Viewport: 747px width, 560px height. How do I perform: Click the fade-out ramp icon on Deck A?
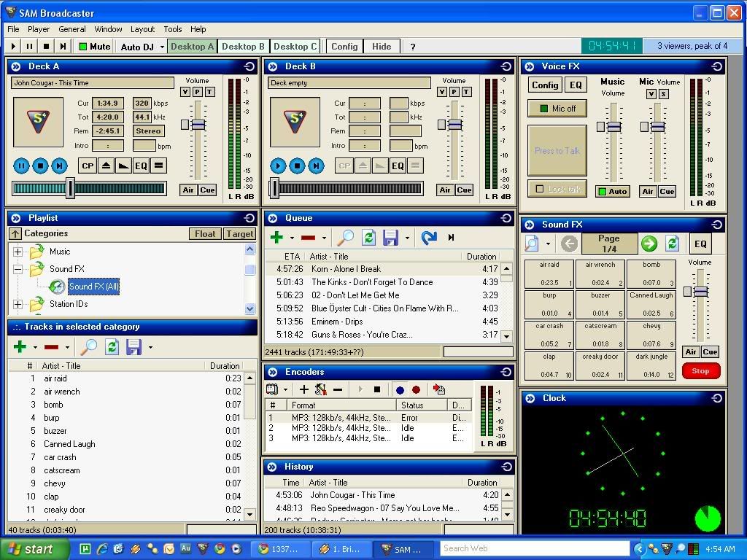click(123, 166)
